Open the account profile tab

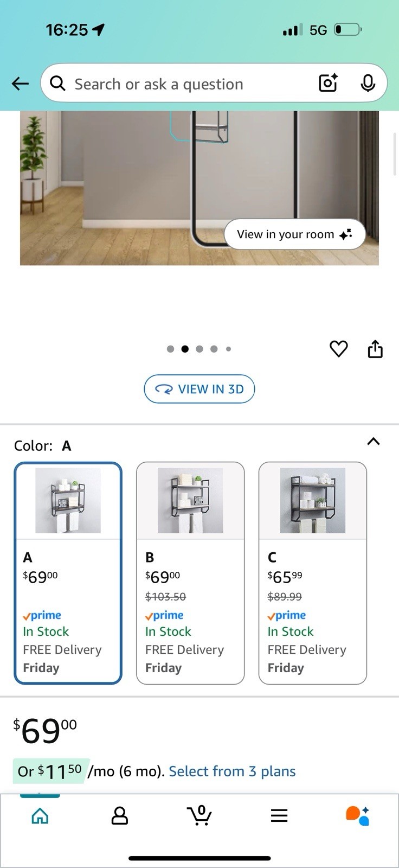(x=119, y=815)
